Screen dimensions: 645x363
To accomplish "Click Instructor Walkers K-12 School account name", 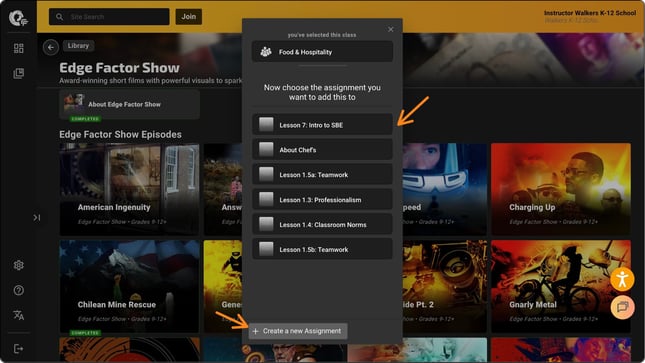I will coord(590,13).
